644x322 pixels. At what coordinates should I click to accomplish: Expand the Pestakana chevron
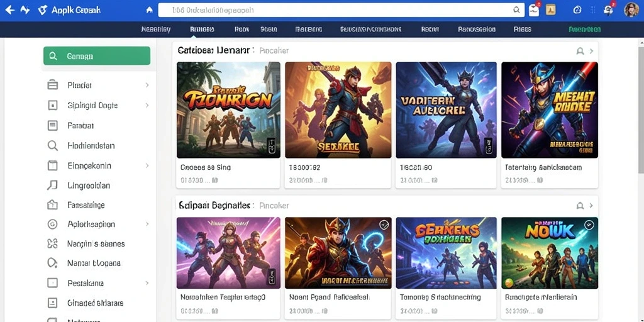tap(147, 283)
